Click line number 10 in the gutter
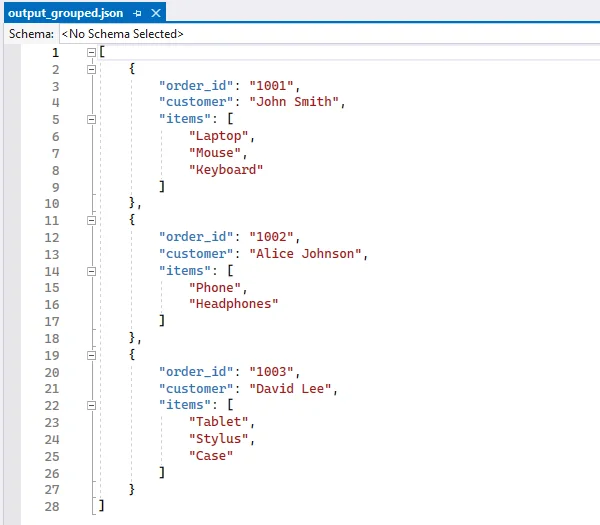Viewport: 600px width, 525px height. (x=53, y=203)
